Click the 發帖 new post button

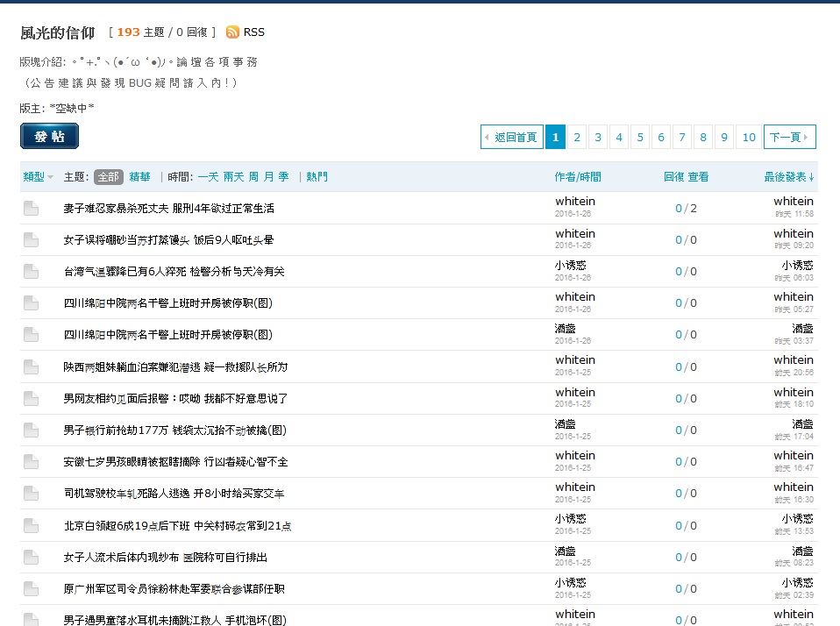49,136
